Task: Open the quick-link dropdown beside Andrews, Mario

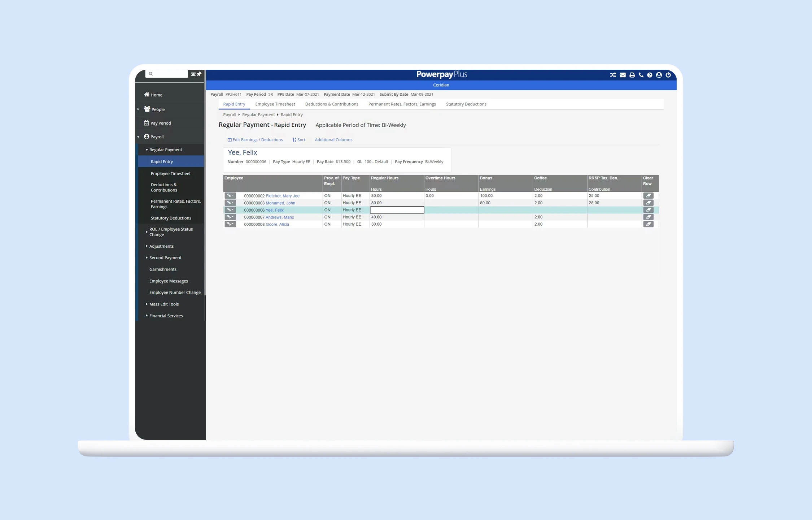Action: pyautogui.click(x=230, y=217)
